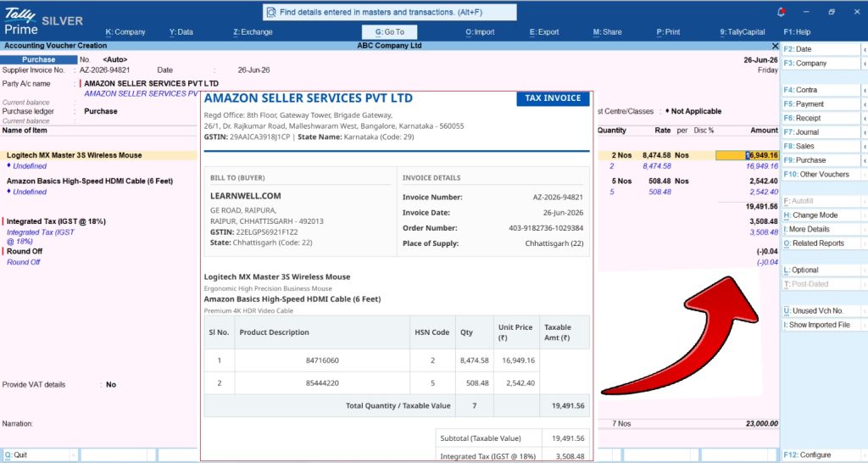Click total amount 23,000.00
The height and width of the screenshot is (463, 868).
(762, 424)
